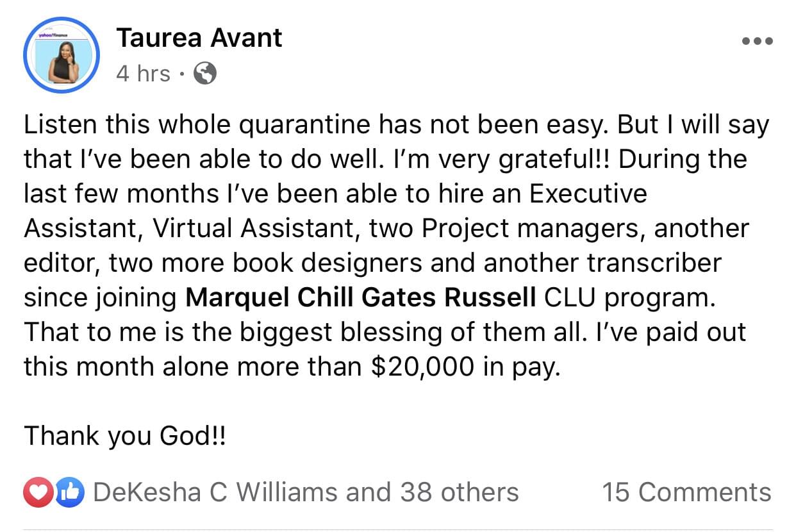The height and width of the screenshot is (532, 796).
Task: Open the three-dot post options menu
Action: (757, 41)
